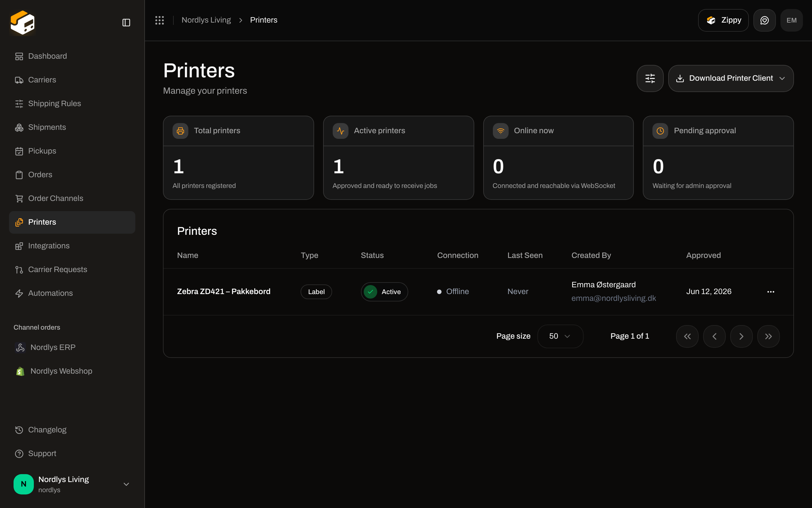Click the Order Channels cart icon
The height and width of the screenshot is (508, 812).
pos(19,199)
